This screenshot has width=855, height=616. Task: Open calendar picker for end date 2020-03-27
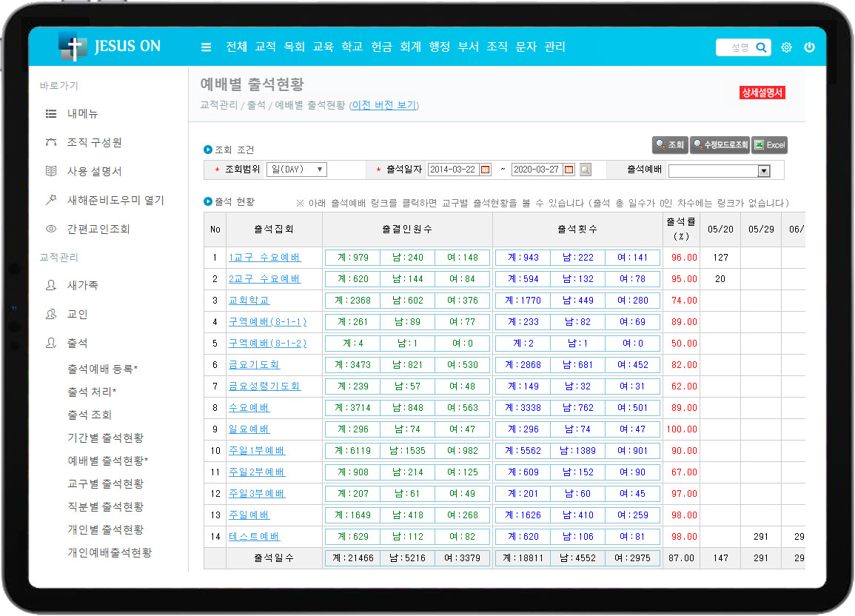tap(569, 170)
